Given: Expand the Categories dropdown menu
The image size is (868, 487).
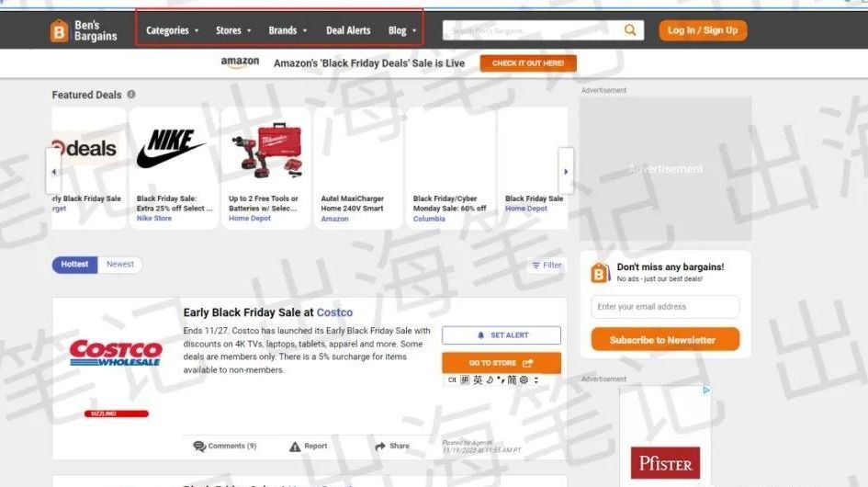Looking at the screenshot, I should pyautogui.click(x=172, y=30).
